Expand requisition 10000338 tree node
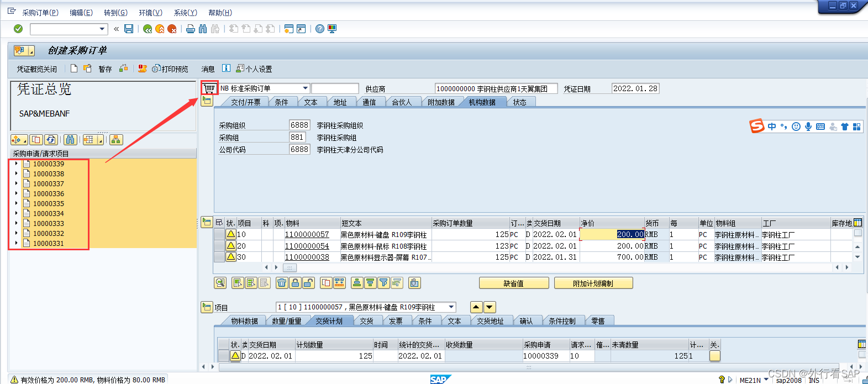 (x=16, y=173)
